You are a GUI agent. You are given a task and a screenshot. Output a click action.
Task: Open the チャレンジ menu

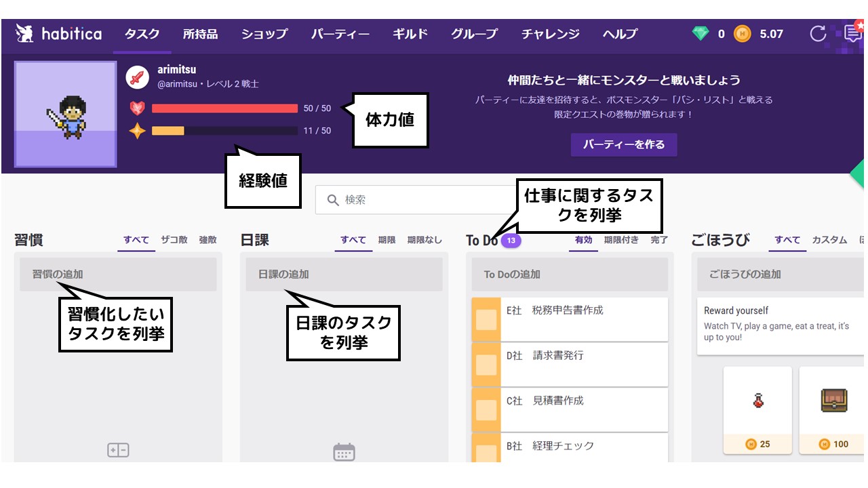(x=551, y=34)
